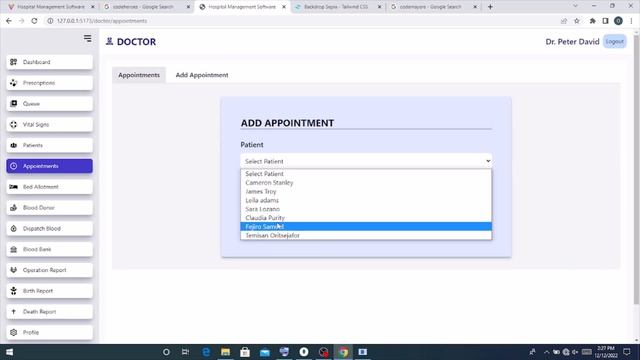
Task: Click the Dispatch Blood drop icon
Action: [x=13, y=229]
